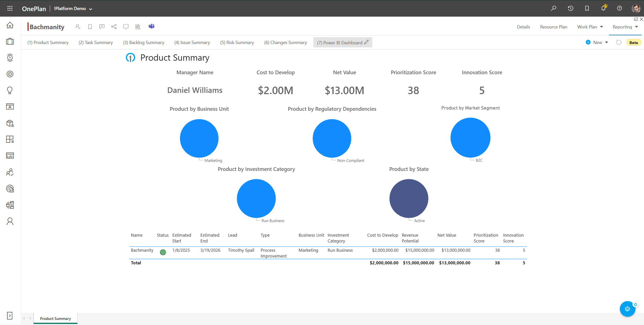This screenshot has height=325, width=644.
Task: Open the lightbulb ideas sidebar icon
Action: 10,90
